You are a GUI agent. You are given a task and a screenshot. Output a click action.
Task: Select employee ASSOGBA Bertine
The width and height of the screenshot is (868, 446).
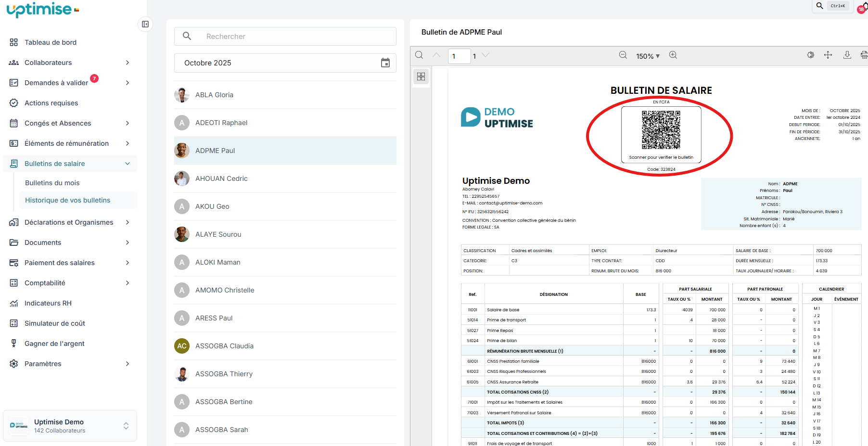click(x=285, y=402)
